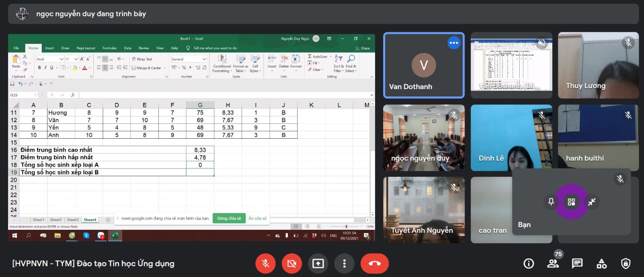Click the present screen button

318,264
